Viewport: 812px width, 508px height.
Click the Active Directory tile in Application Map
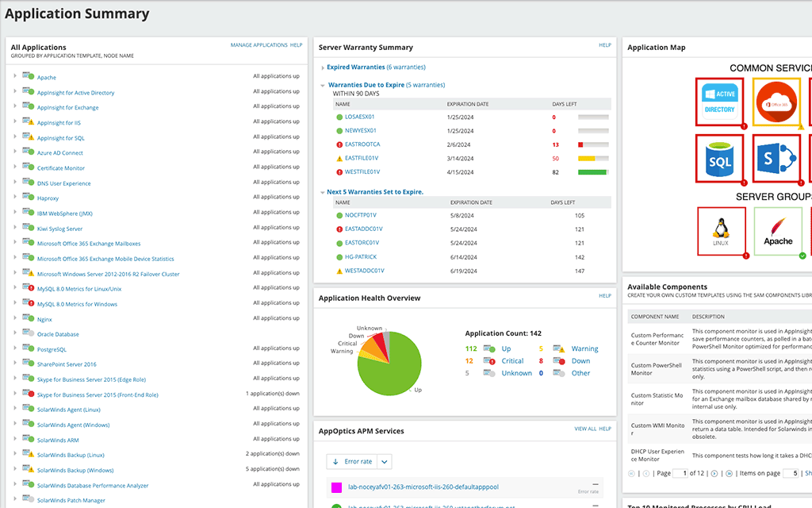(x=720, y=102)
